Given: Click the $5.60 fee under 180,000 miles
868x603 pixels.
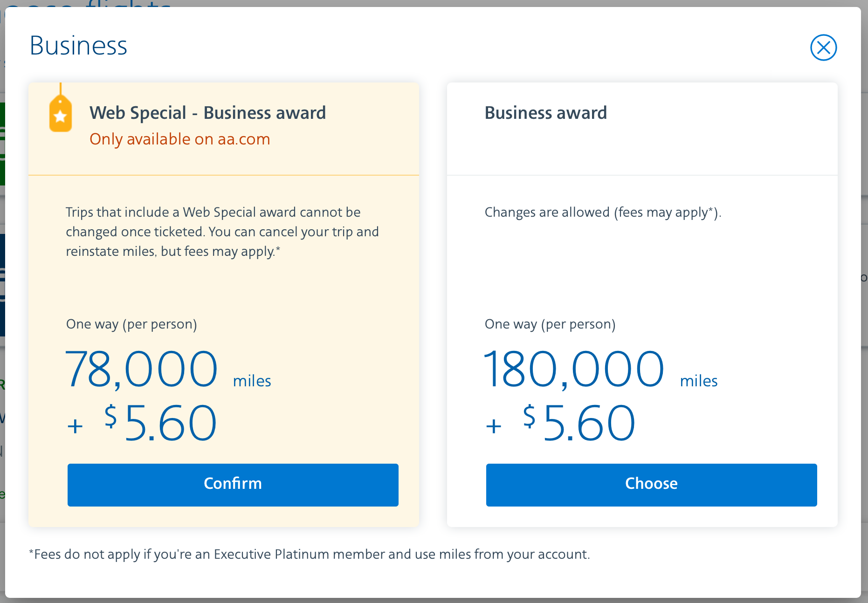Looking at the screenshot, I should click(x=579, y=423).
